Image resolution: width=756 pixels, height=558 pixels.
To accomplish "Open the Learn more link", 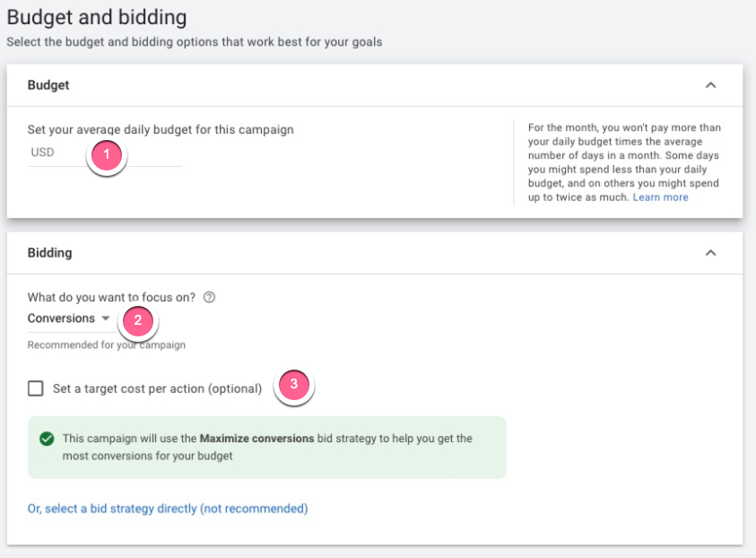I will (660, 197).
